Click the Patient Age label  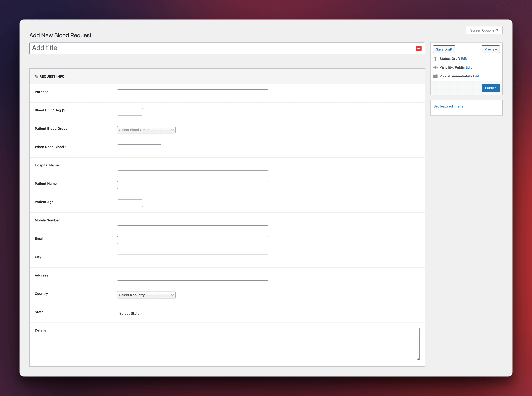[x=44, y=202]
